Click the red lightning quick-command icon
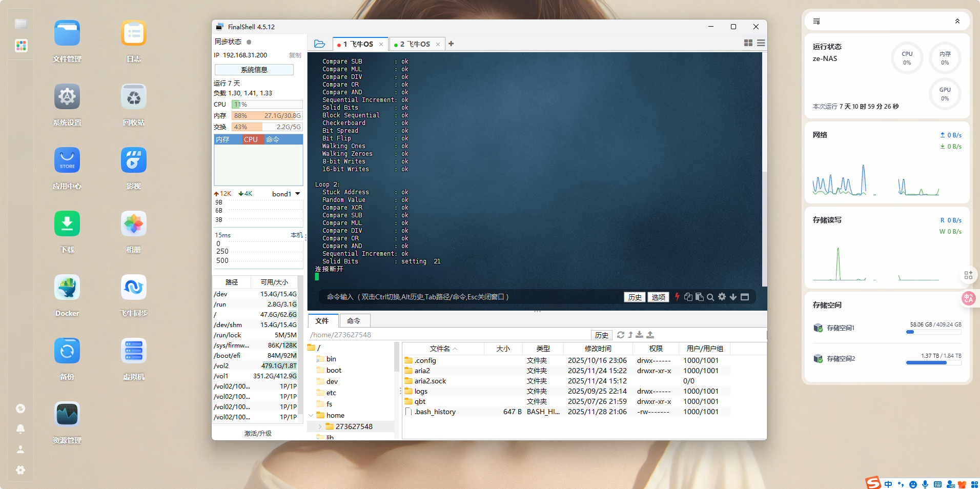This screenshot has height=489, width=980. (677, 297)
